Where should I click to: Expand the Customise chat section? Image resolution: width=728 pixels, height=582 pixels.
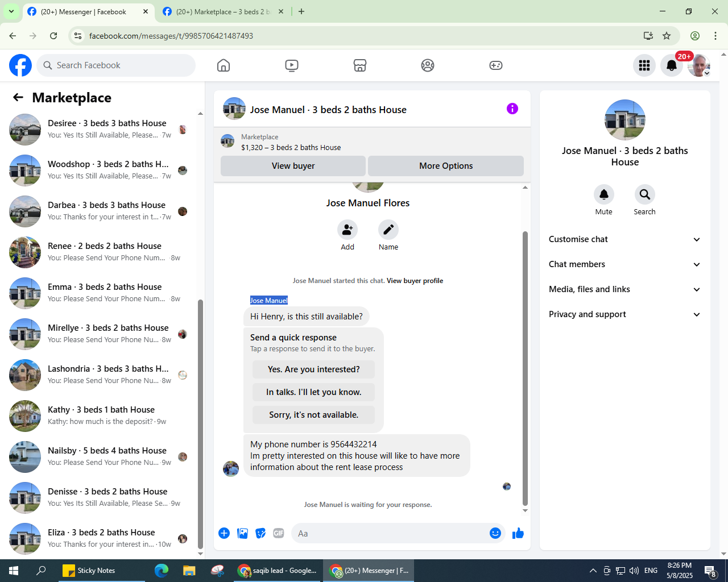[x=625, y=239]
